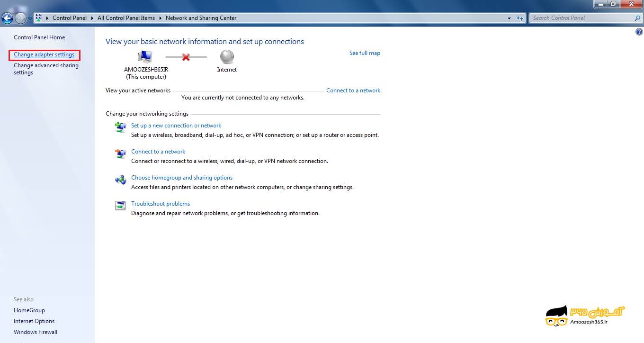Select All Control Panel Items breadcrumb
644x343 pixels.
(126, 18)
